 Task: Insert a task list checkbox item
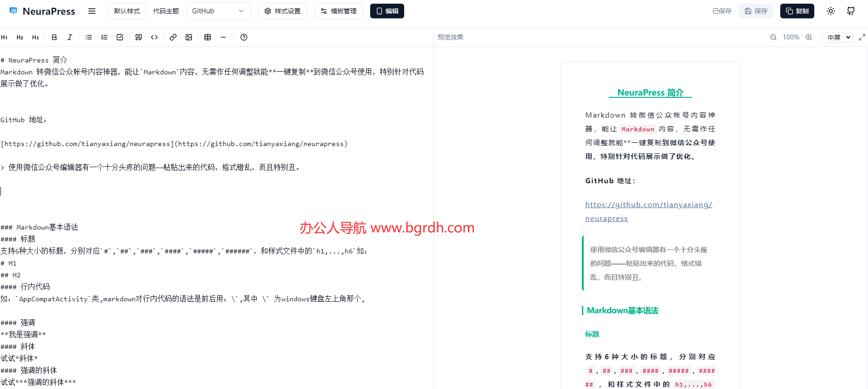tap(120, 37)
